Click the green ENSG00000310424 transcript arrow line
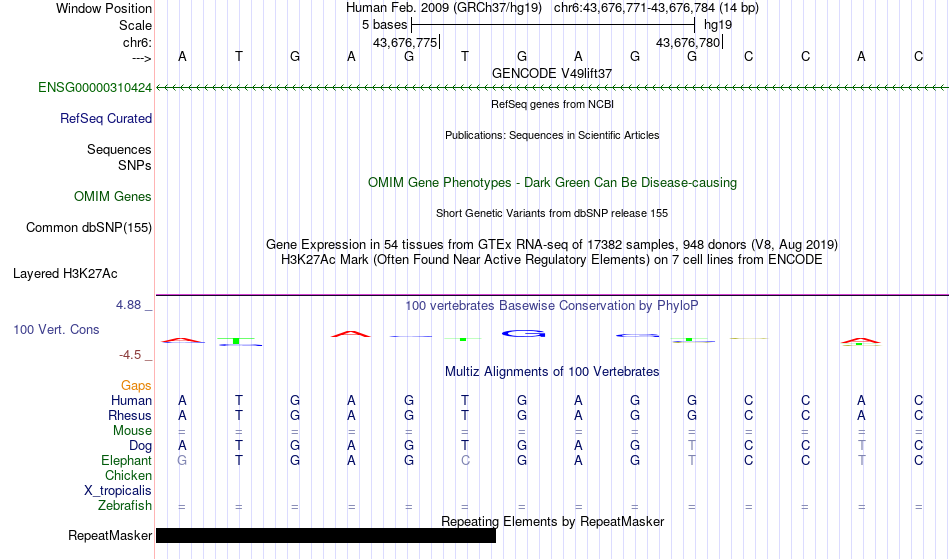The height and width of the screenshot is (559, 950). (552, 88)
